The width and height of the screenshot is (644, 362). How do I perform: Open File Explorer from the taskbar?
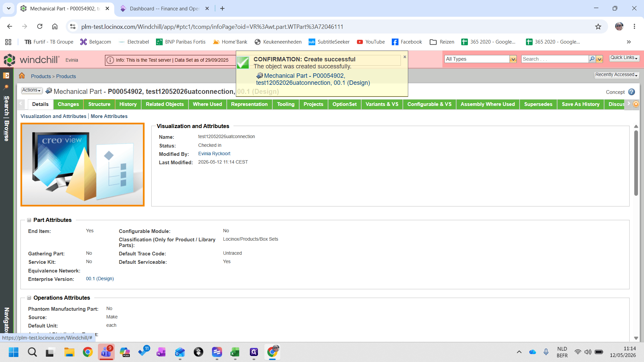[69, 352]
